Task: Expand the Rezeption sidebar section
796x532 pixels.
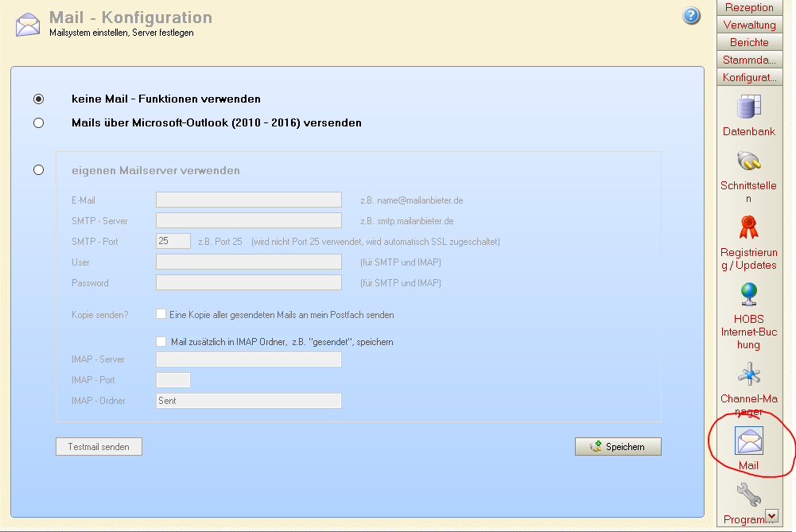Action: [x=748, y=8]
